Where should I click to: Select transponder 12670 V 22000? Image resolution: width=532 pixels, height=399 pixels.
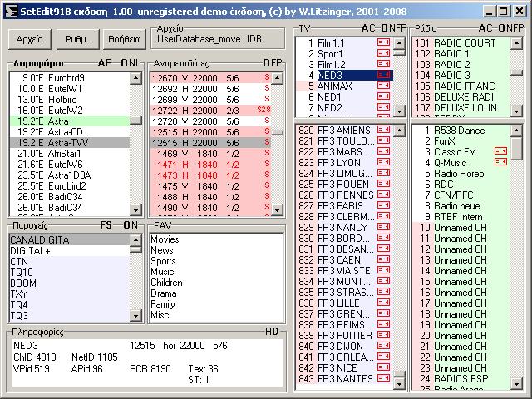point(210,78)
